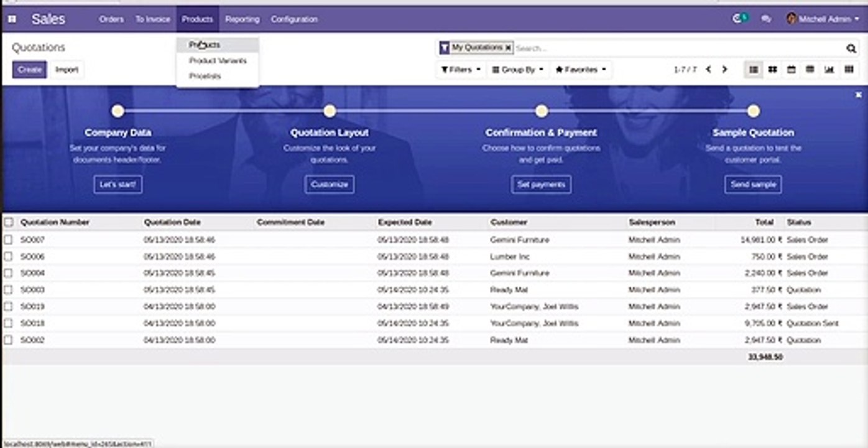868x448 pixels.
Task: Tick the checkbox for SO002
Action: tap(9, 340)
